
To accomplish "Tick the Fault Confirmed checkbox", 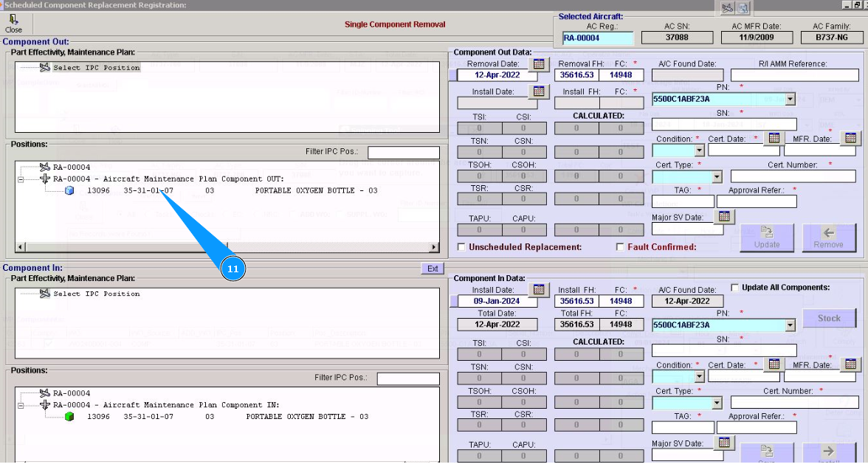I will tap(620, 246).
